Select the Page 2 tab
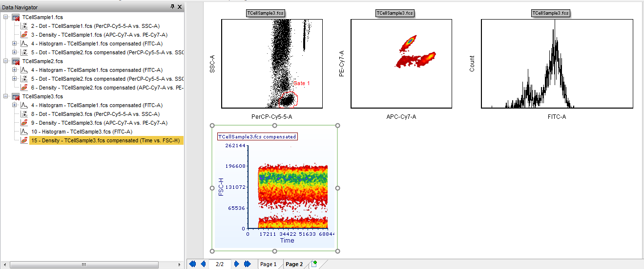 pyautogui.click(x=294, y=264)
